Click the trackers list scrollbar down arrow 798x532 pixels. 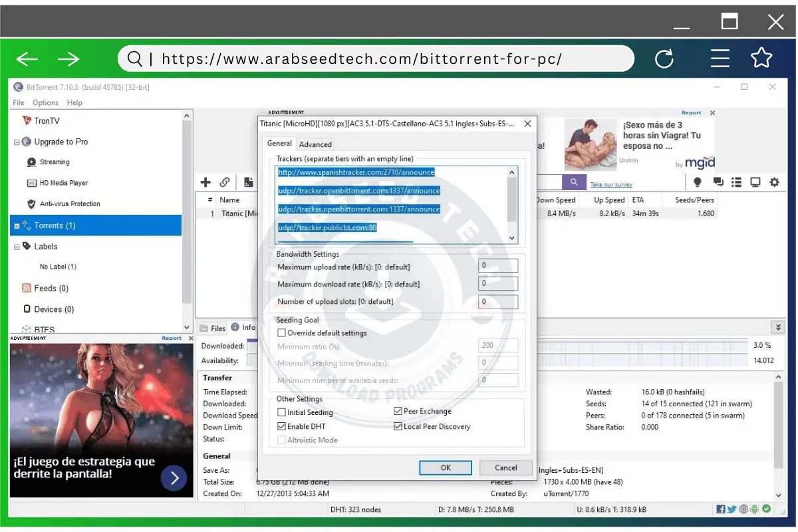512,238
